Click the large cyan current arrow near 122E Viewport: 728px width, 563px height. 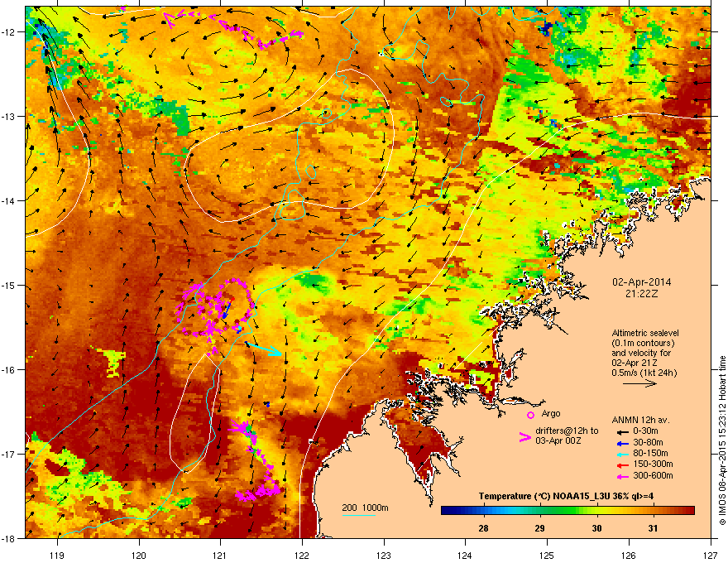pos(264,349)
